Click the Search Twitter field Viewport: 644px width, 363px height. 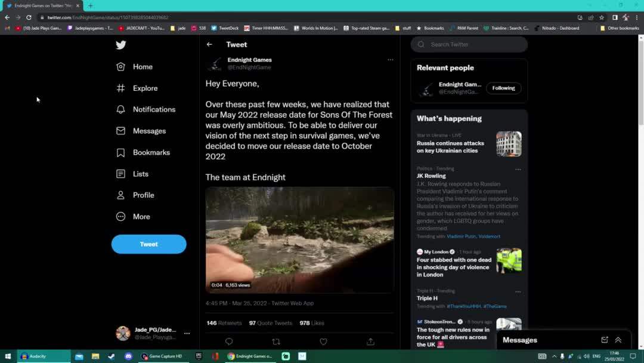(x=469, y=44)
